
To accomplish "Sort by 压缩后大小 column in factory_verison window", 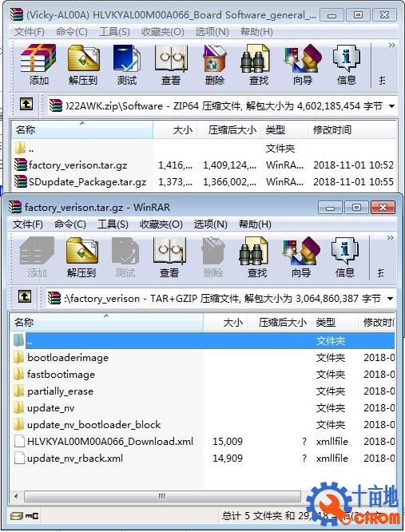I will coord(279,323).
